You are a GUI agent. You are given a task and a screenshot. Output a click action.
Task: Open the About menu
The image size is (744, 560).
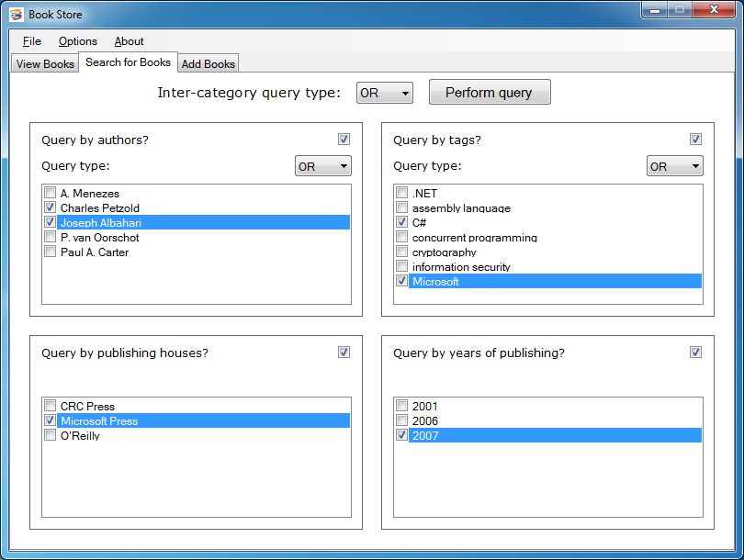point(130,41)
